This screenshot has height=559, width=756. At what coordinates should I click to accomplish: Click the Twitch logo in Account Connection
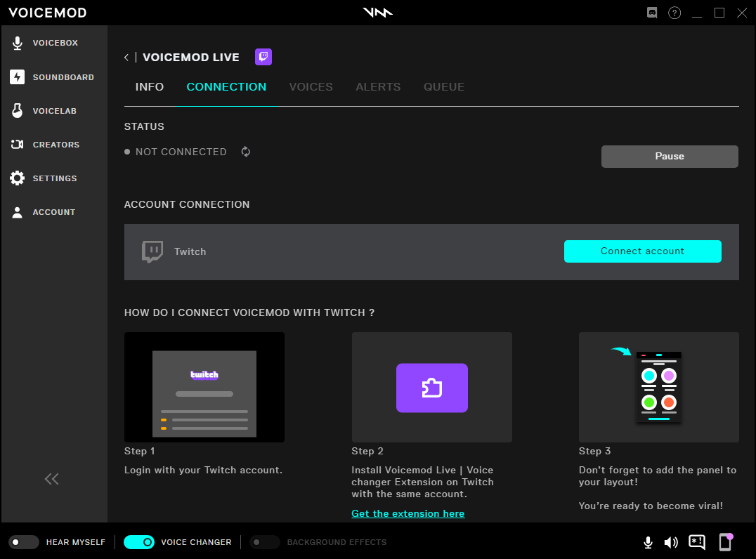(x=152, y=251)
